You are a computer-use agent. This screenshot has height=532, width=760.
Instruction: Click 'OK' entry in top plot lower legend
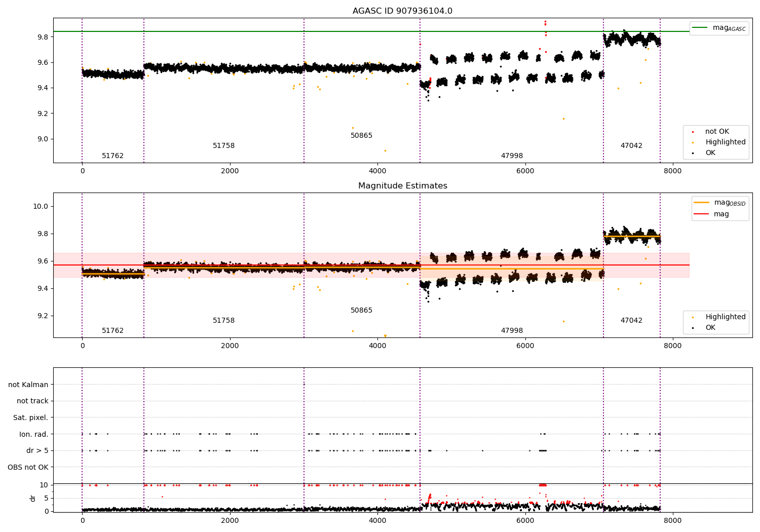pos(710,153)
